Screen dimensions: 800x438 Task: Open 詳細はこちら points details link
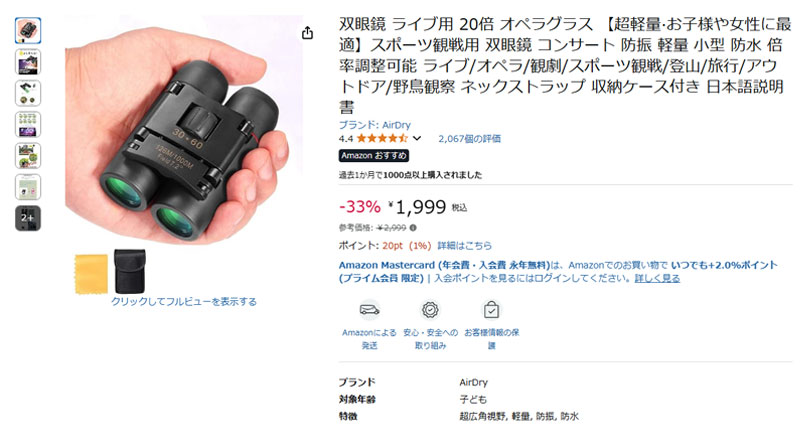tap(464, 245)
